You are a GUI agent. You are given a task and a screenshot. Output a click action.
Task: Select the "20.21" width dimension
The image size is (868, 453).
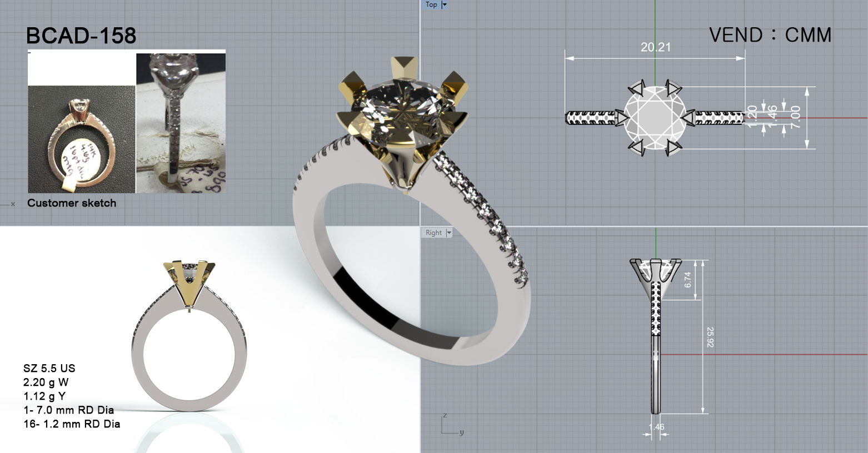tap(656, 47)
